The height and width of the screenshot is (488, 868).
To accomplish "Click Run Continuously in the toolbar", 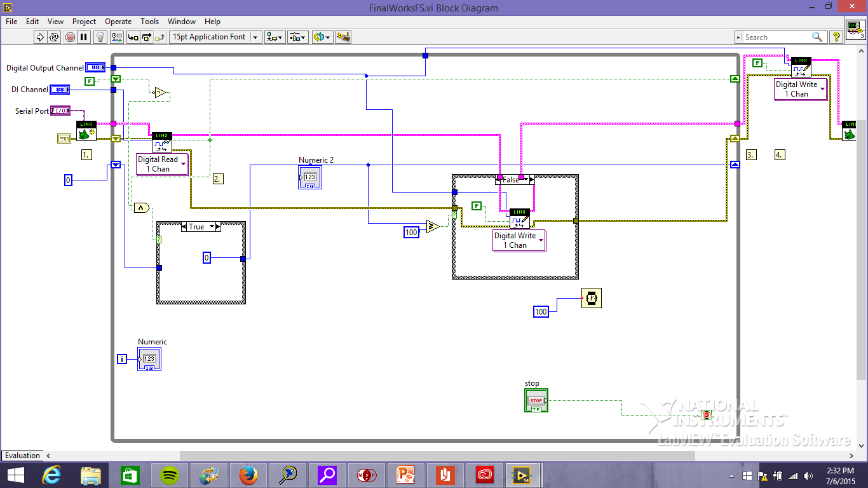I will pos(54,37).
